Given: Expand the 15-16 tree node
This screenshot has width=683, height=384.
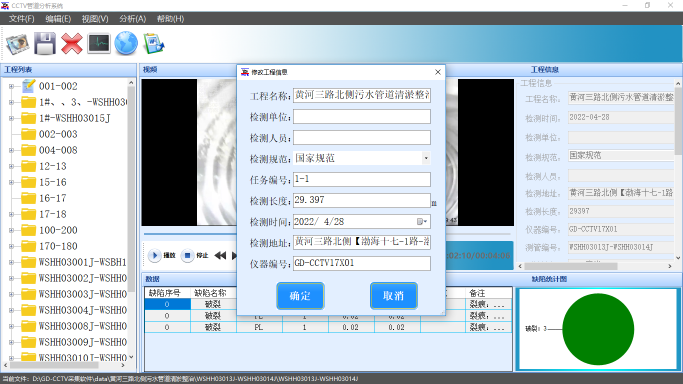Looking at the screenshot, I should coord(11,182).
